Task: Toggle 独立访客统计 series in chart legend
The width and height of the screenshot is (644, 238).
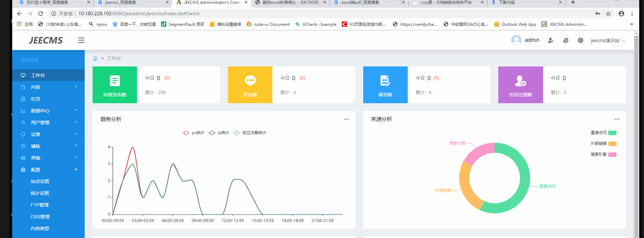Action: [x=249, y=133]
